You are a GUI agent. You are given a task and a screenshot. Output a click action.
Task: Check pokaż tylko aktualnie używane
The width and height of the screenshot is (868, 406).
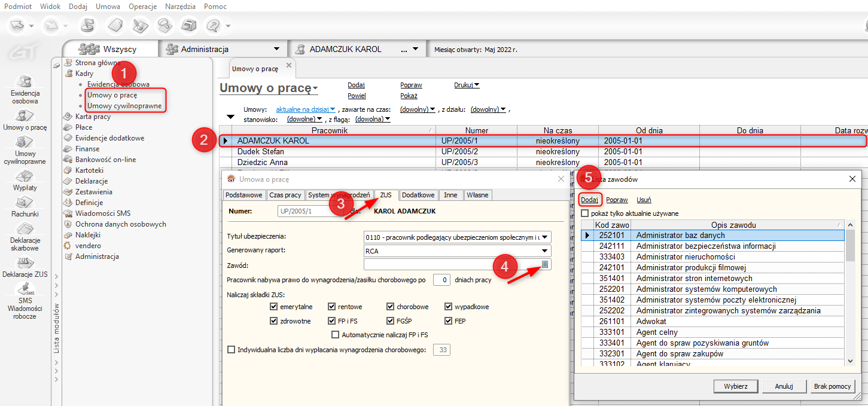[x=585, y=213]
